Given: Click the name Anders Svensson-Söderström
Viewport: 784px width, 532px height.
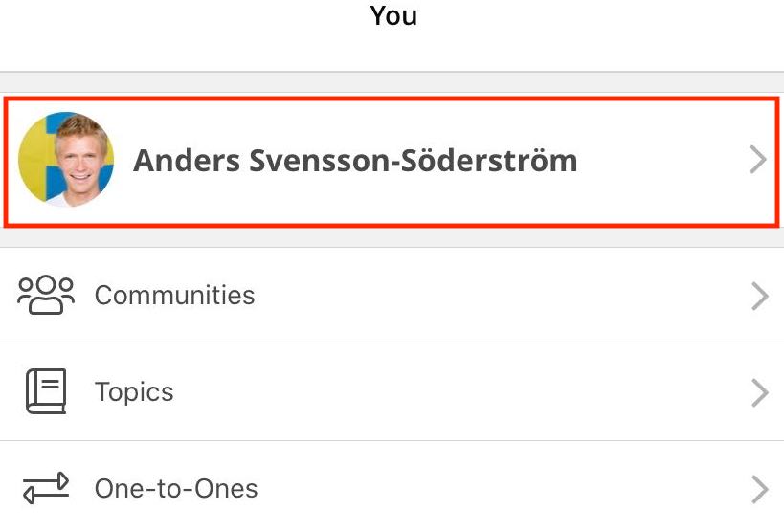Looking at the screenshot, I should coord(354,160).
